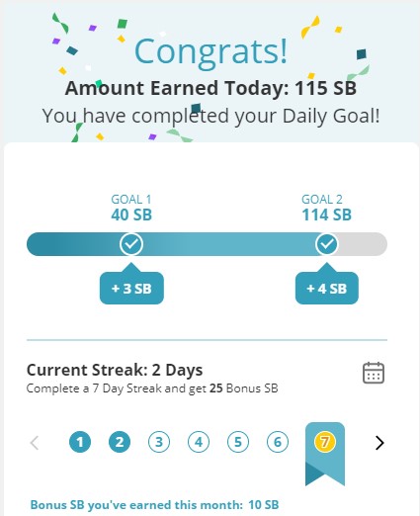Click the Current Streak: 2 Days heading
Viewport: 420px width, 516px height.
[115, 370]
